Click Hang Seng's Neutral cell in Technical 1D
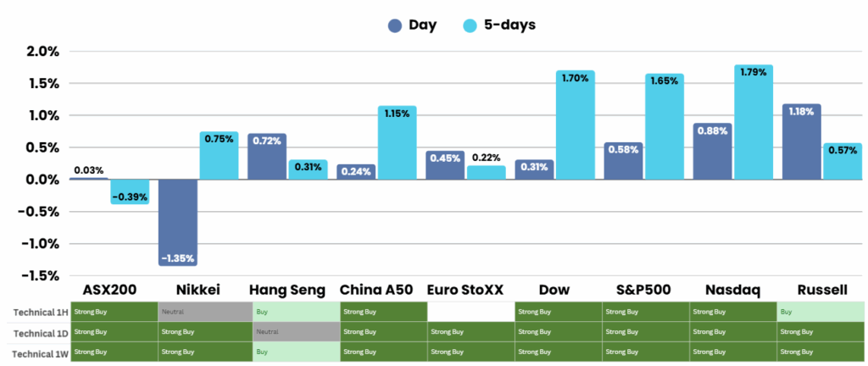Viewport: 868px width, 366px height. pos(292,331)
